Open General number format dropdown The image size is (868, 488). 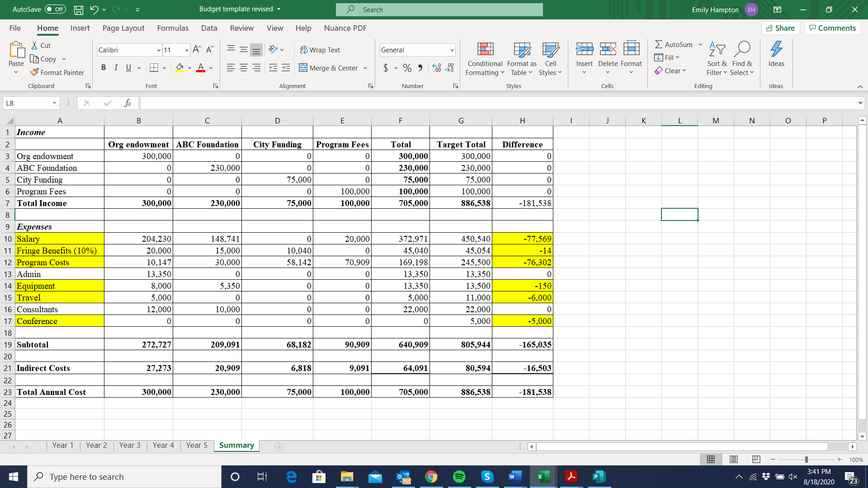tap(452, 50)
